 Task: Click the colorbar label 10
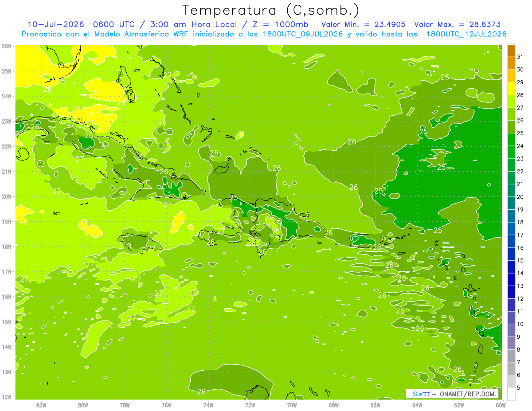520,324
